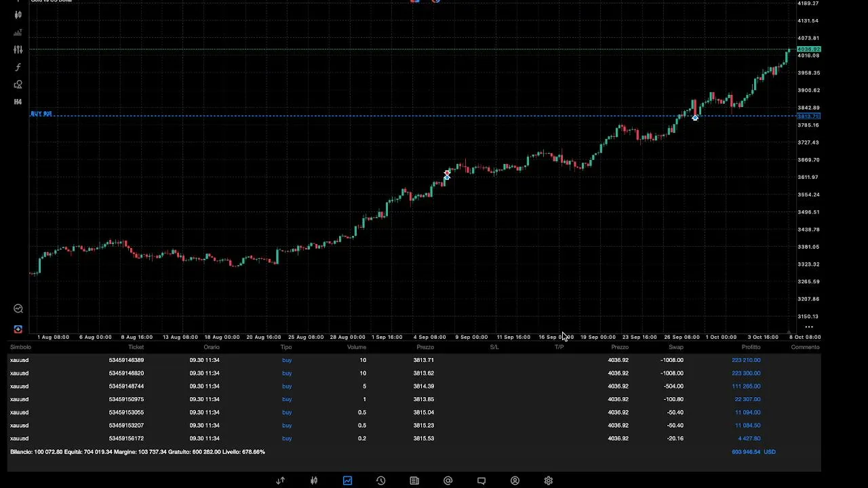Image resolution: width=868 pixels, height=488 pixels.
Task: Click profit value 4 427.80
Action: tap(749, 439)
